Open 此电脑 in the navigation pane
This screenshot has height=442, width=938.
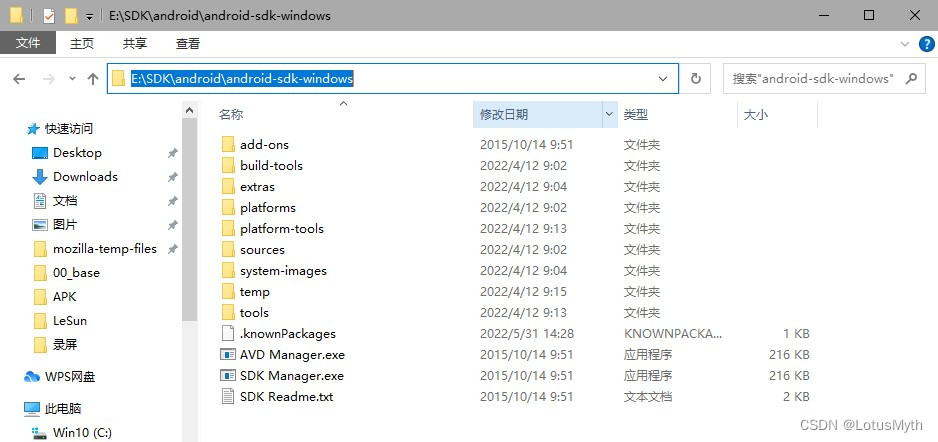tap(63, 409)
